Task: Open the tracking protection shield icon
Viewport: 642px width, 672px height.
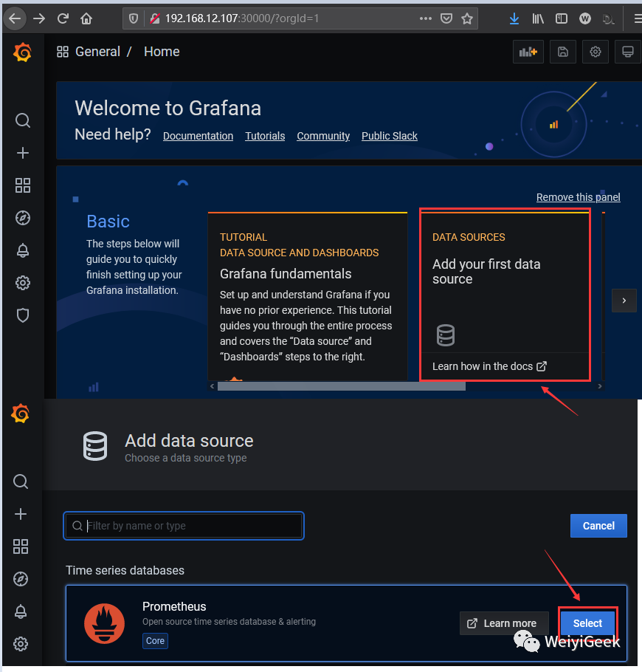Action: pos(134,18)
